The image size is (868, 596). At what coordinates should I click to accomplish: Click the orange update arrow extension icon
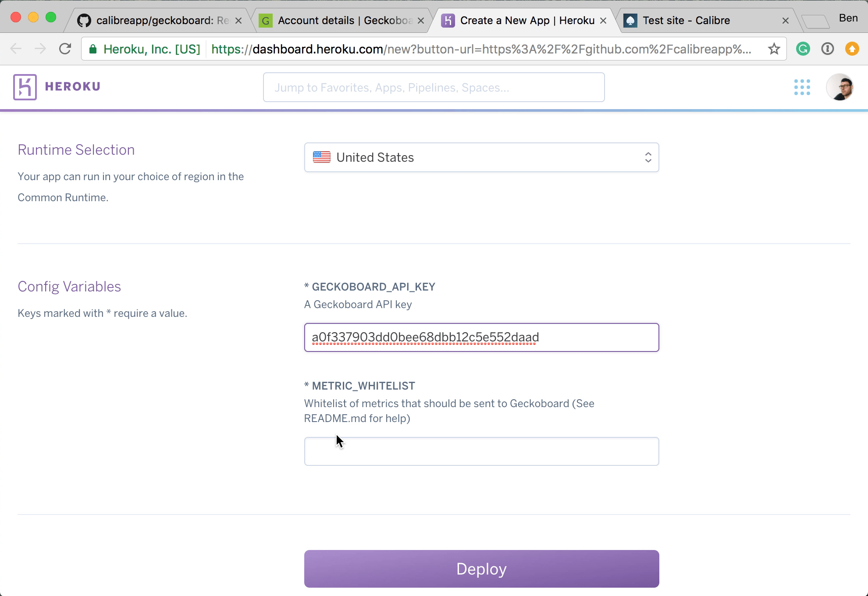coord(852,49)
